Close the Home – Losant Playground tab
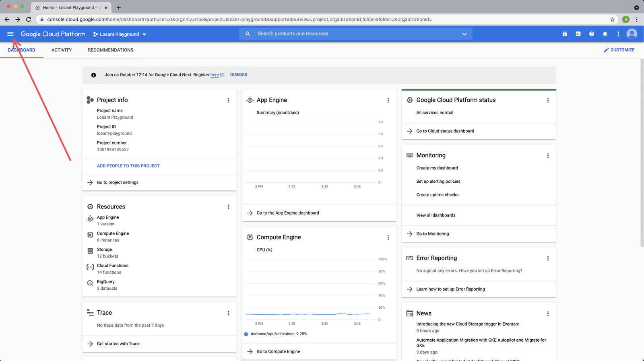The height and width of the screenshot is (361, 644). 106,7
